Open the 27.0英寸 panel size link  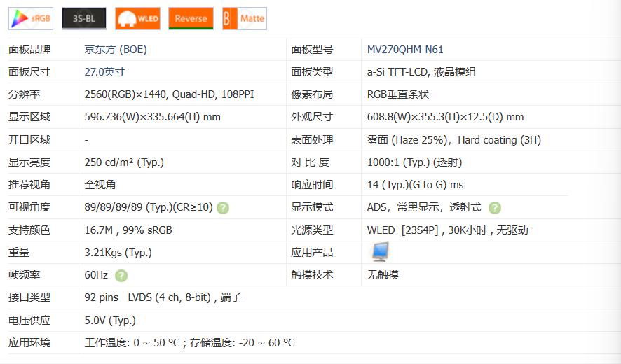(x=105, y=72)
